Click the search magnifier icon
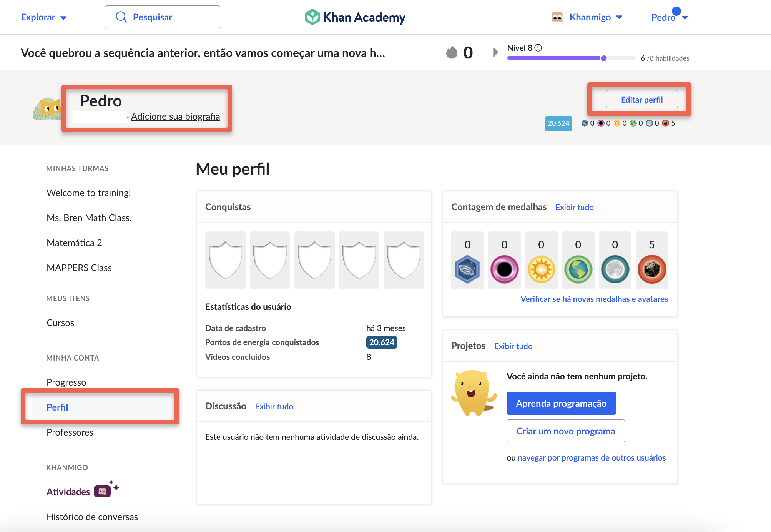Image resolution: width=771 pixels, height=532 pixels. pos(121,17)
